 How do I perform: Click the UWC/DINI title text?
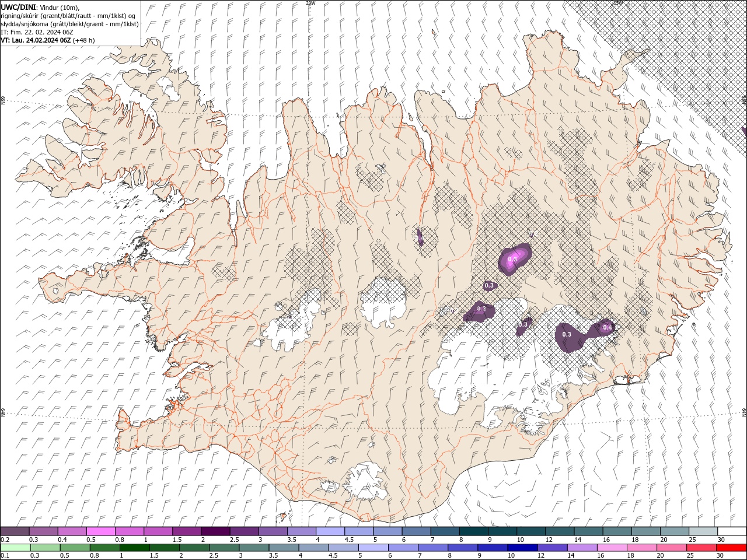[x=18, y=6]
